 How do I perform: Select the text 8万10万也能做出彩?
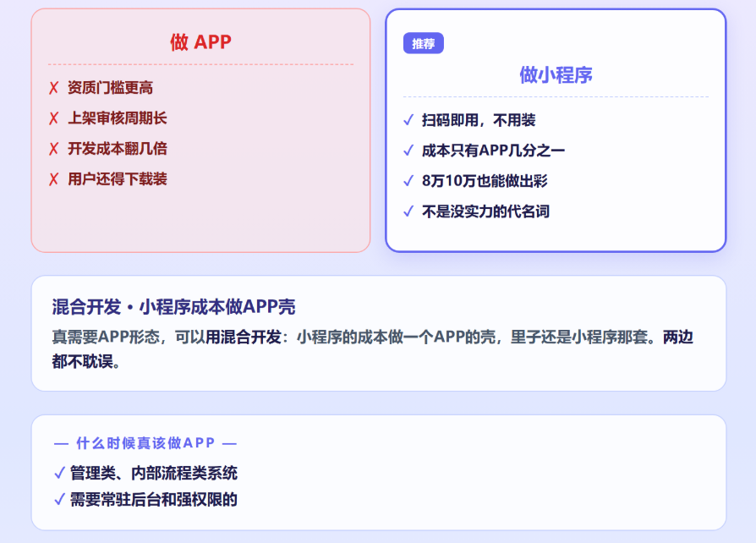(x=485, y=181)
